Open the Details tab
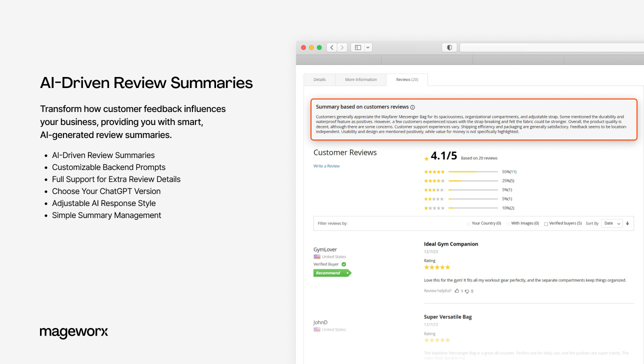The image size is (644, 364). click(x=319, y=79)
